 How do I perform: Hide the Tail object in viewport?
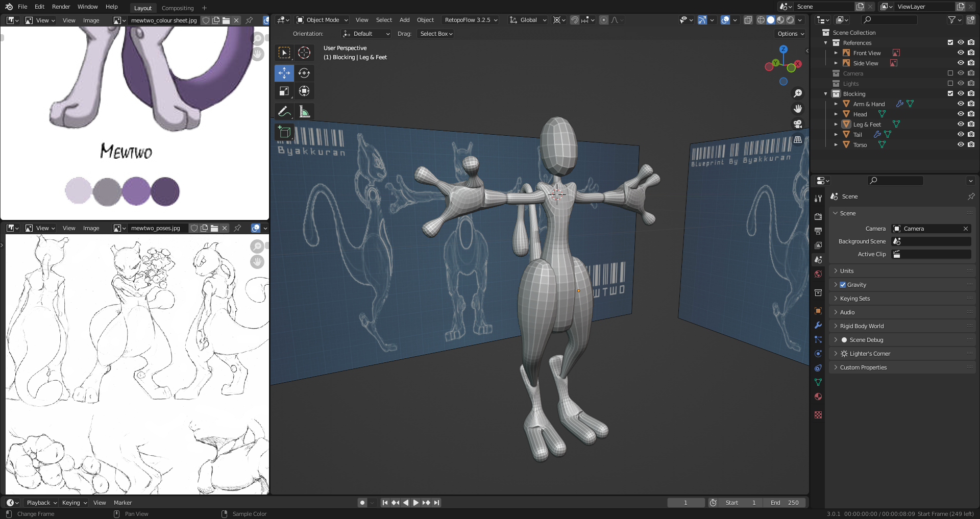pyautogui.click(x=961, y=134)
